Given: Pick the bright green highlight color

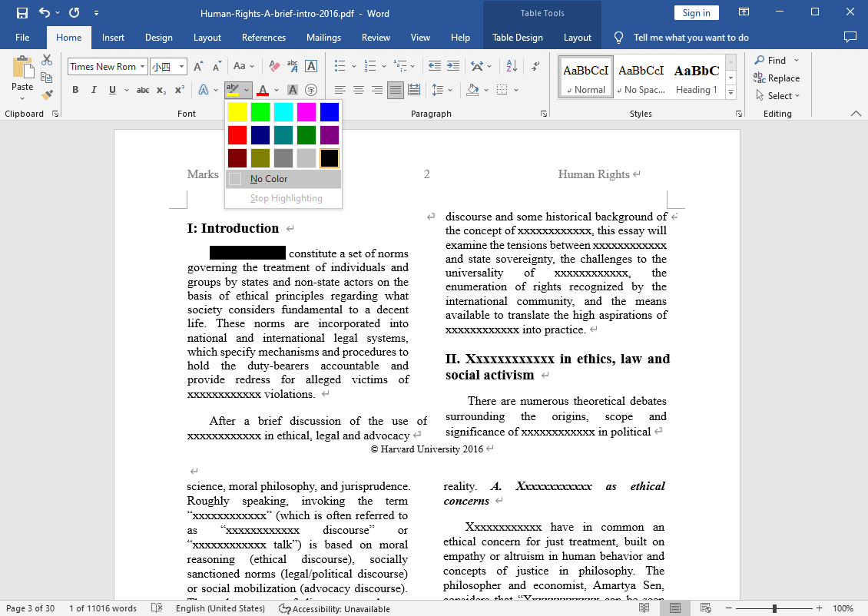Looking at the screenshot, I should [x=260, y=112].
